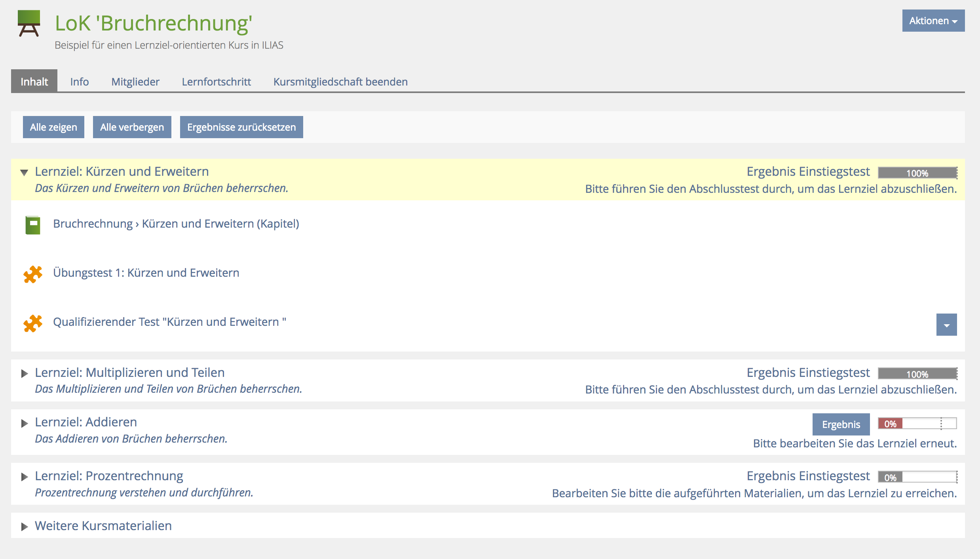Open the Übungstest 1: Kürzen und Erweitern link
The image size is (980, 559).
coord(146,273)
